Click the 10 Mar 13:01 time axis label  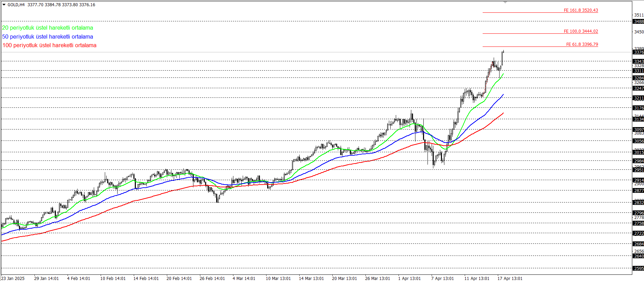click(x=278, y=279)
